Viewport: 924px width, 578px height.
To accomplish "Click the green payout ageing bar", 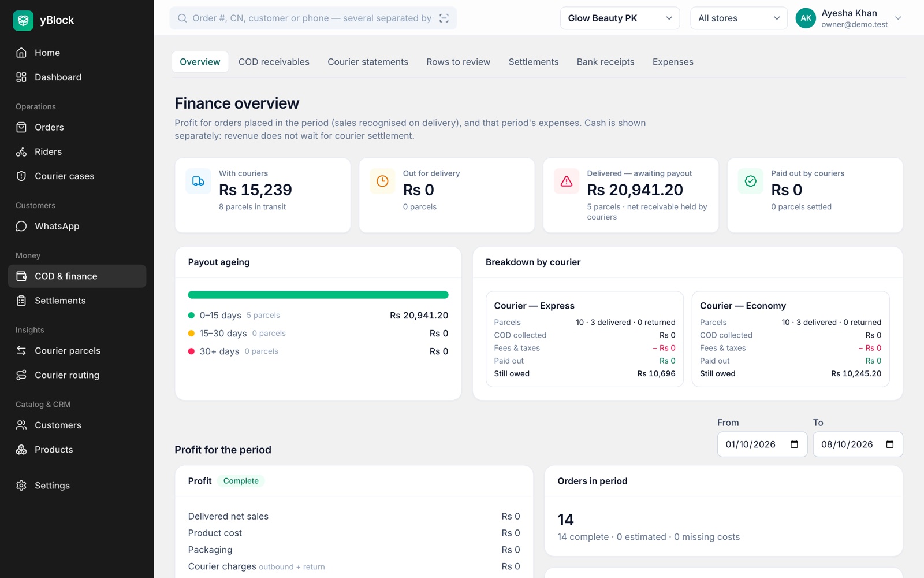I will (318, 295).
